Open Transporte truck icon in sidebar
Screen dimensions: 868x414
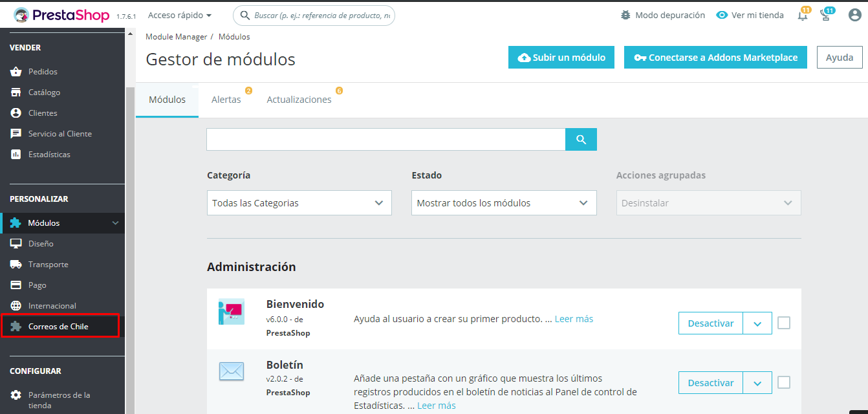[16, 265]
